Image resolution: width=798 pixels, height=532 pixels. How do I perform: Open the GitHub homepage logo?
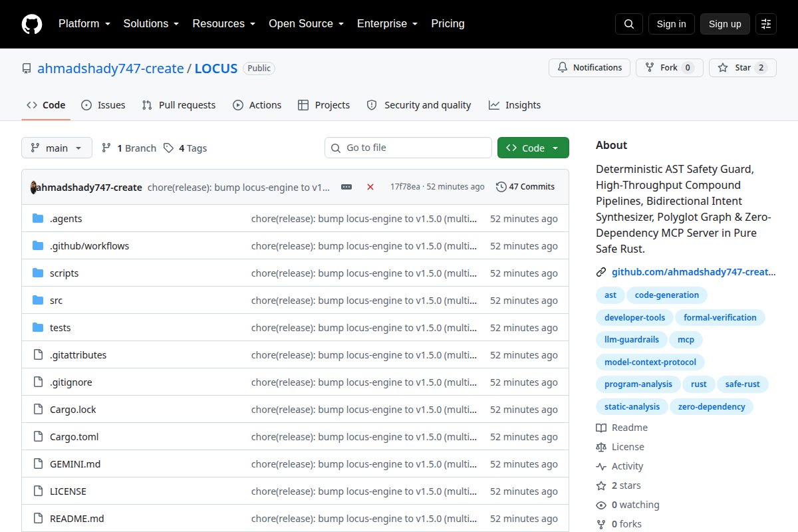(x=32, y=24)
